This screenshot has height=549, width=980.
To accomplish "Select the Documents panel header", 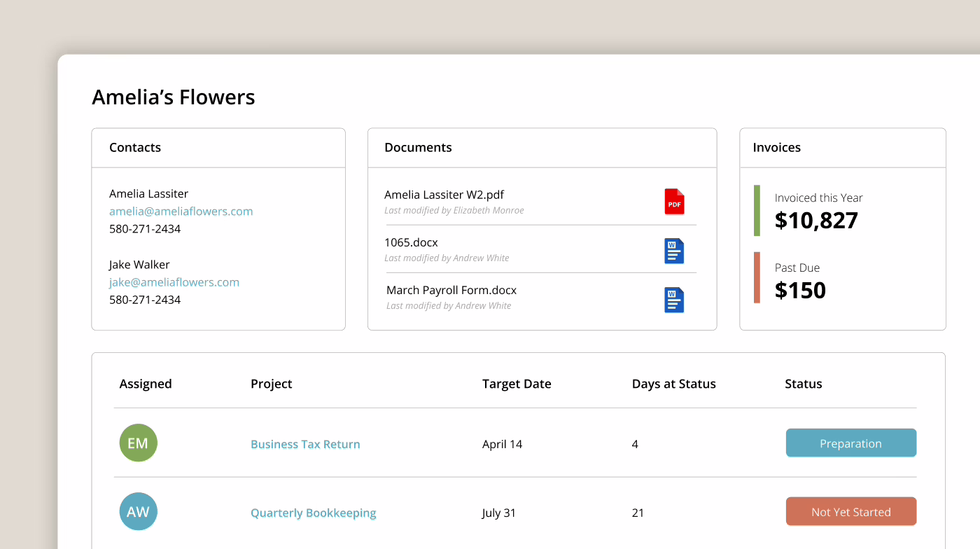I will [x=418, y=147].
